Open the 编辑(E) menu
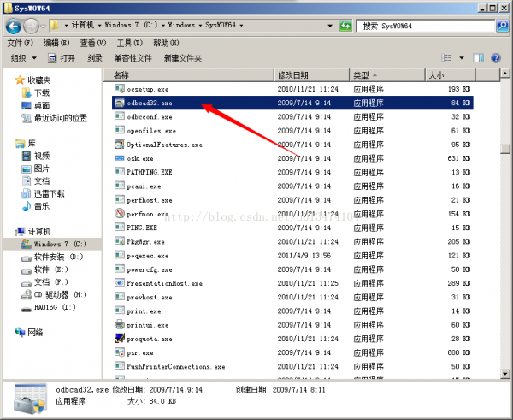This screenshot has height=420, width=513. 56,43
